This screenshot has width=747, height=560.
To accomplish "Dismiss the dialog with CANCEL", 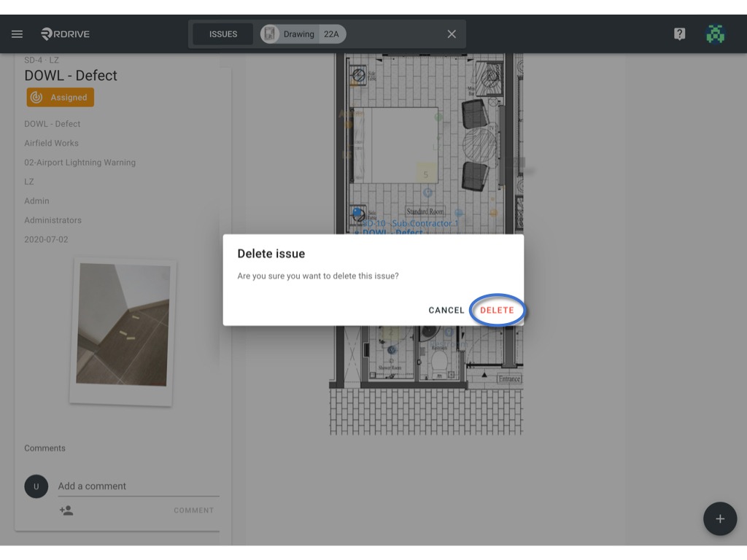I will coord(446,310).
